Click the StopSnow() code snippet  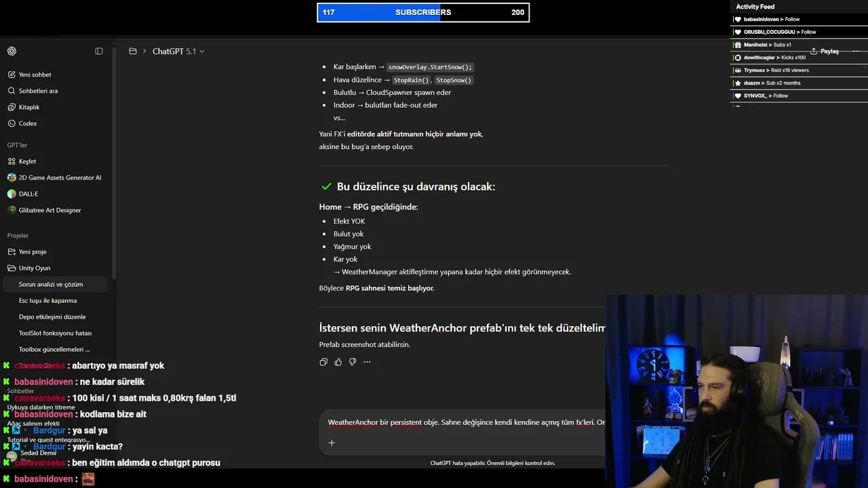coord(454,80)
